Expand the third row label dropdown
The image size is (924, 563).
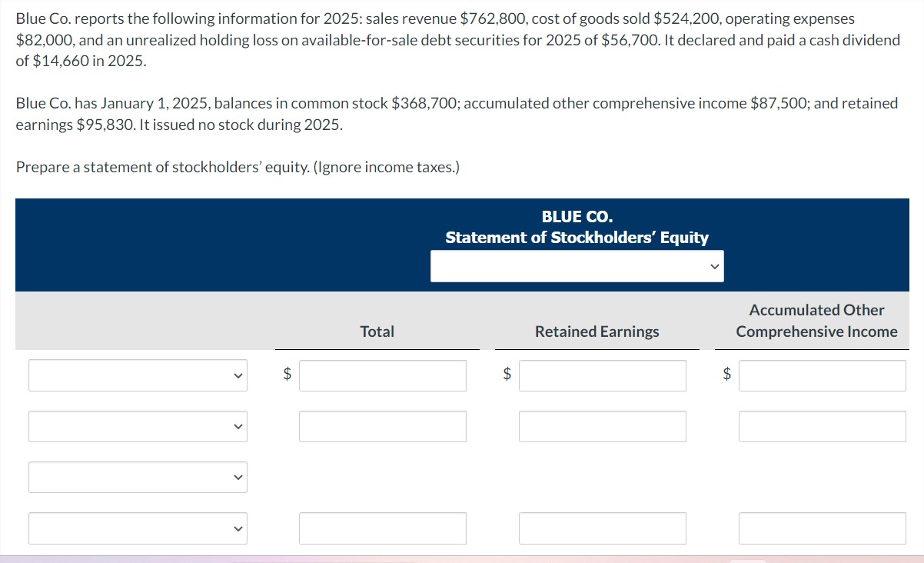[138, 477]
